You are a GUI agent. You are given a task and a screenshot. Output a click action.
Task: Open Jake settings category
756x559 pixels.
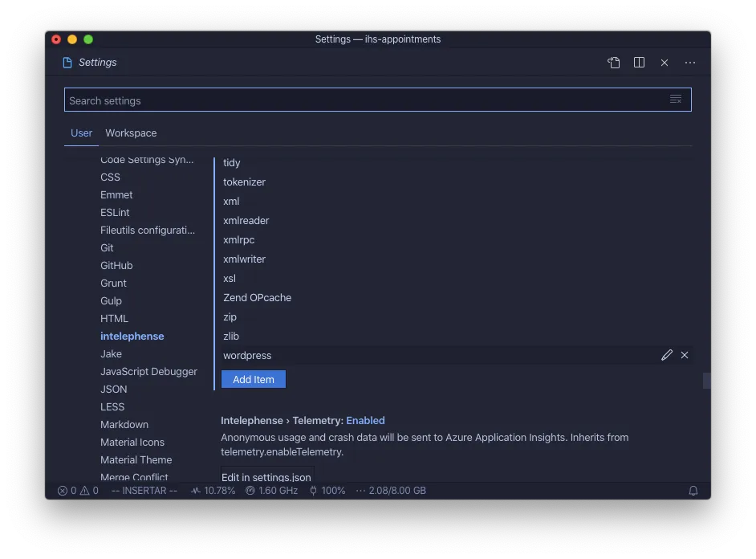[111, 354]
